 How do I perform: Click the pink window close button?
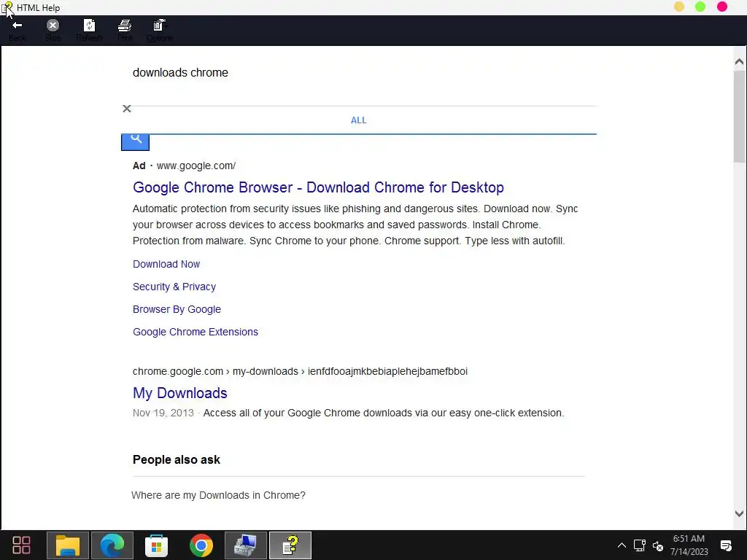(722, 7)
